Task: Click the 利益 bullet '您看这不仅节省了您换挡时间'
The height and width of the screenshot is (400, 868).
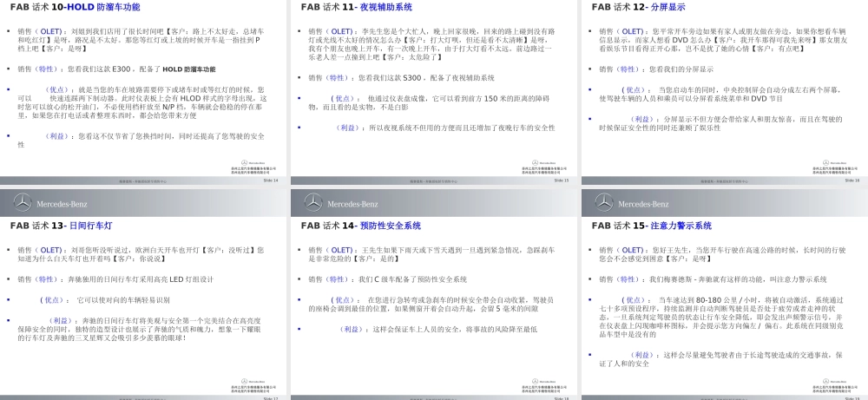Action: point(141,140)
